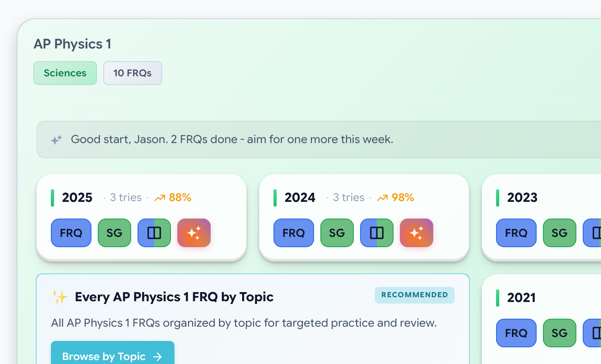The height and width of the screenshot is (364, 601).
Task: Select the Sciences badge
Action: coord(65,73)
